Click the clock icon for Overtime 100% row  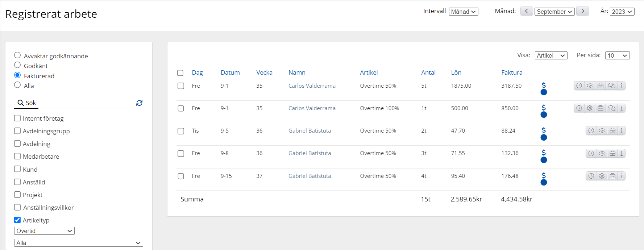coord(579,108)
